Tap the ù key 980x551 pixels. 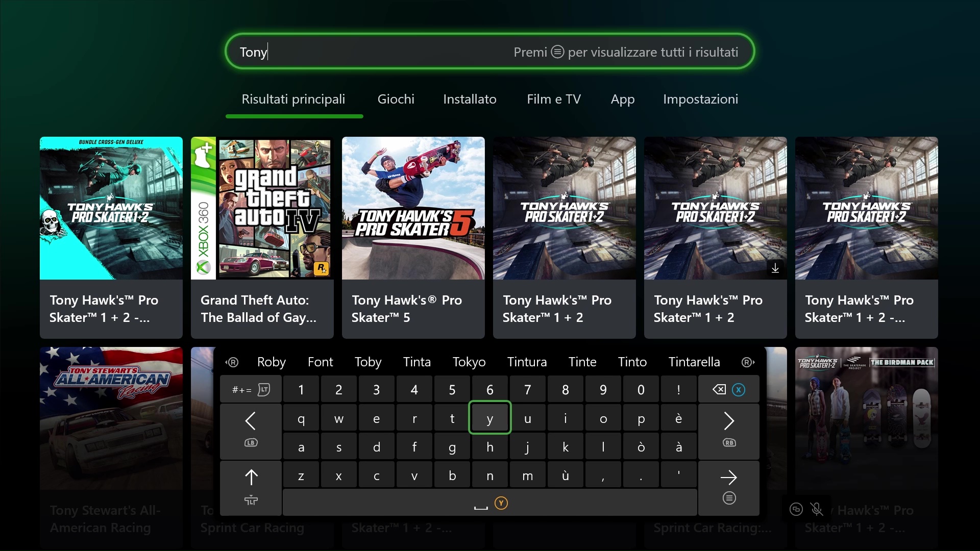coord(566,475)
